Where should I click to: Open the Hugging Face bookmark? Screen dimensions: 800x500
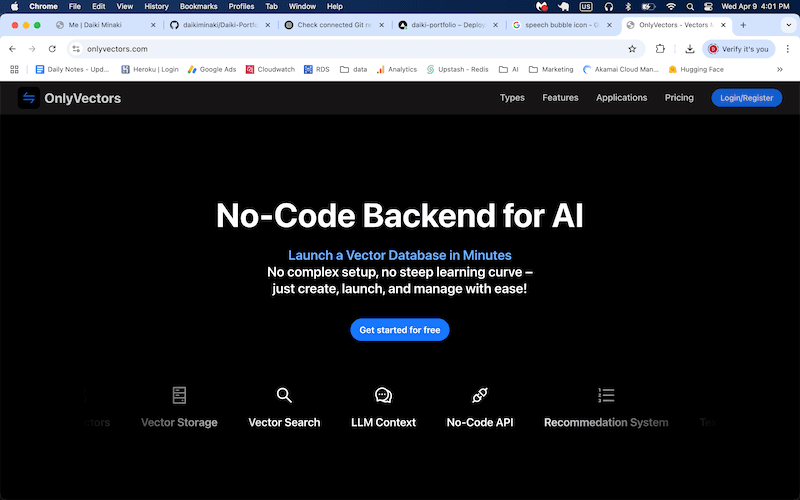coord(696,69)
